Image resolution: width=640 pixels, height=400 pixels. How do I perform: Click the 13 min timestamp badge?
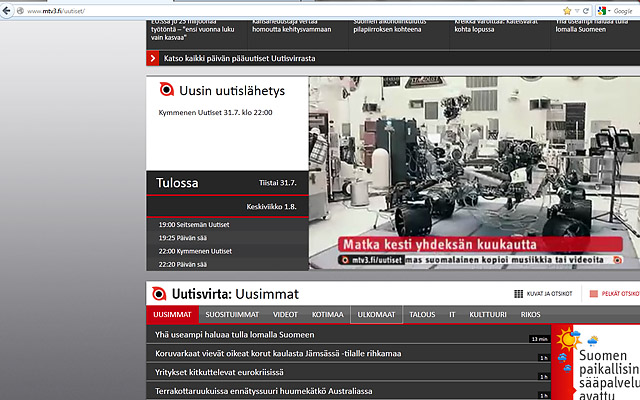click(x=539, y=339)
